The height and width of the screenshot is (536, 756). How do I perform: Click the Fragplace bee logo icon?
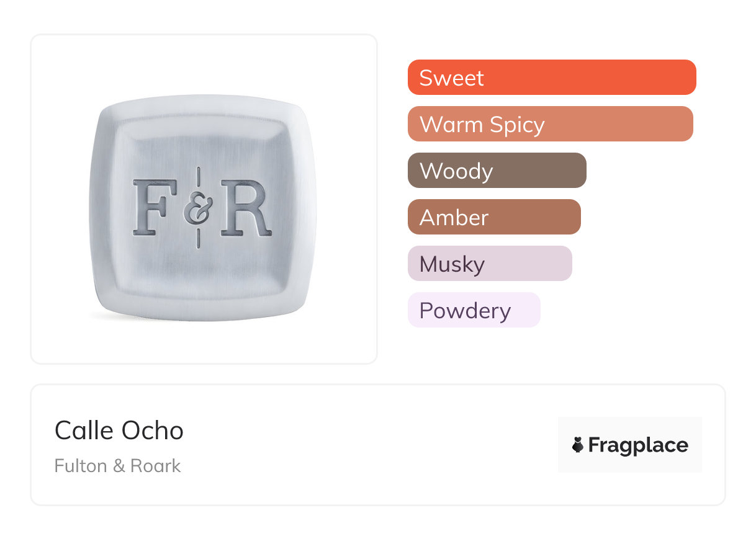coord(578,445)
